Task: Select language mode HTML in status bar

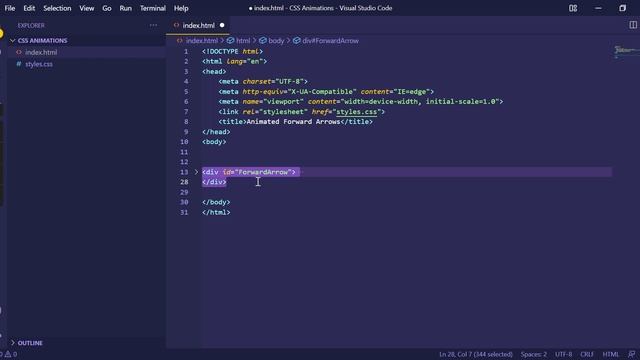Action: pos(611,354)
